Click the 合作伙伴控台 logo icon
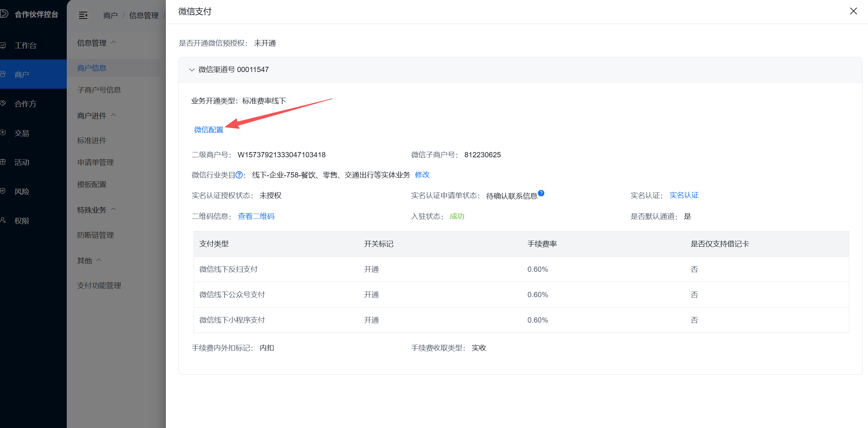The width and height of the screenshot is (868, 428). tap(4, 14)
